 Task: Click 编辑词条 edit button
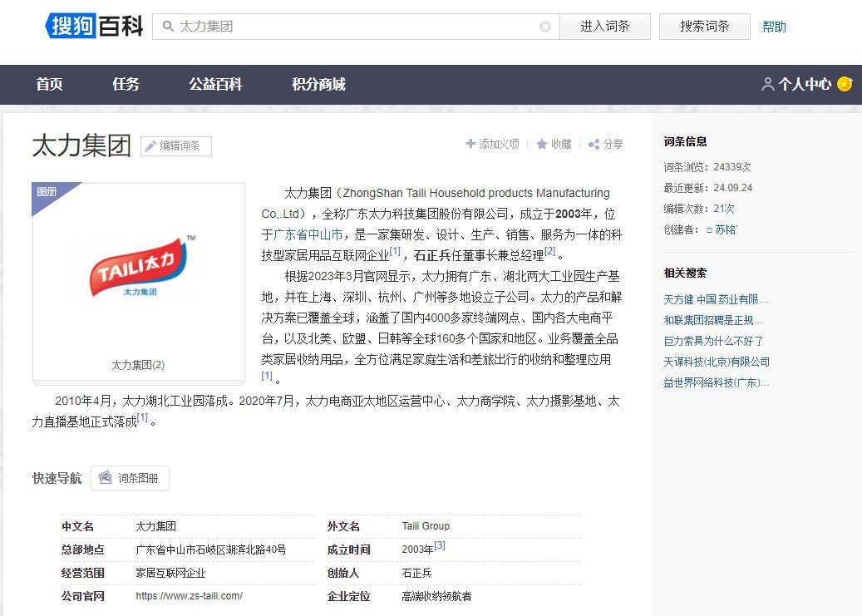click(x=176, y=146)
